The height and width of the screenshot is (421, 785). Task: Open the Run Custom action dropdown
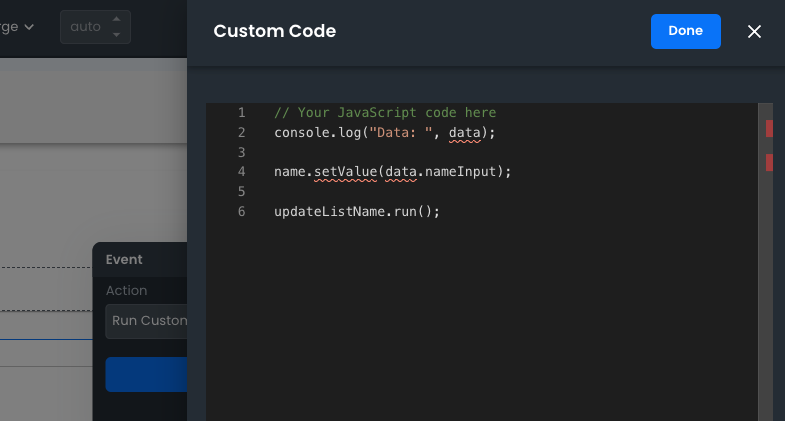click(146, 321)
